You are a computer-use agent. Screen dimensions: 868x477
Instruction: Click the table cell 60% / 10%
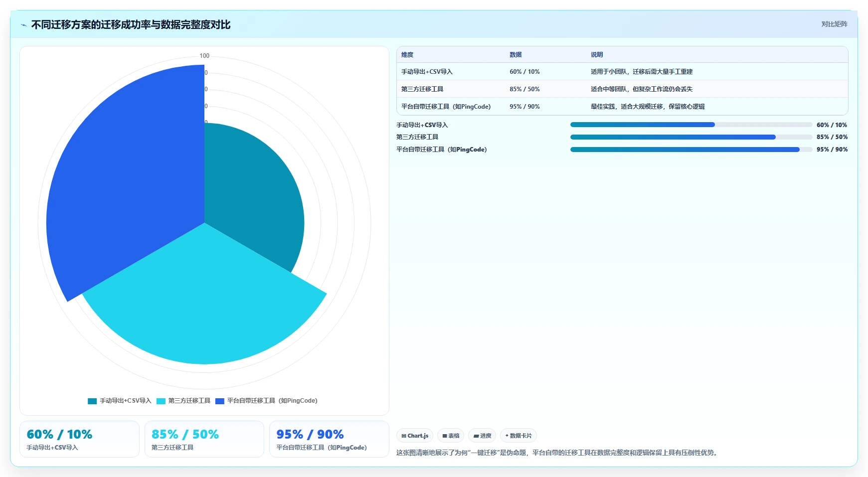(524, 72)
